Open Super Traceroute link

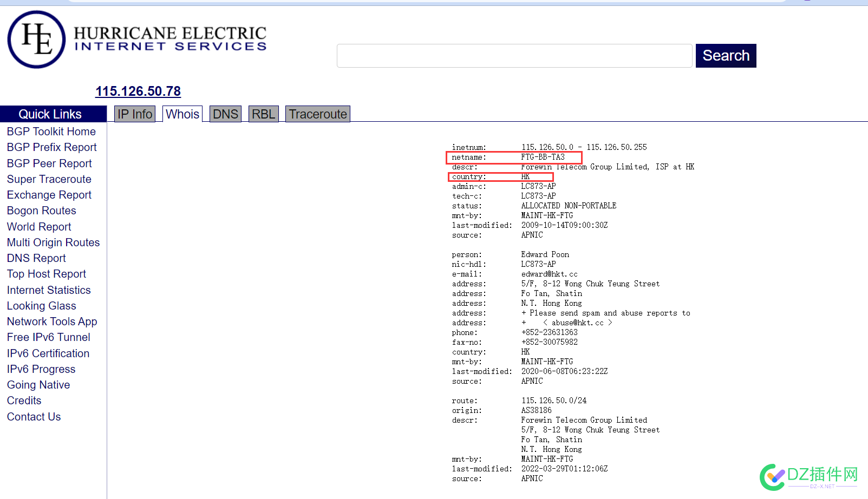49,179
